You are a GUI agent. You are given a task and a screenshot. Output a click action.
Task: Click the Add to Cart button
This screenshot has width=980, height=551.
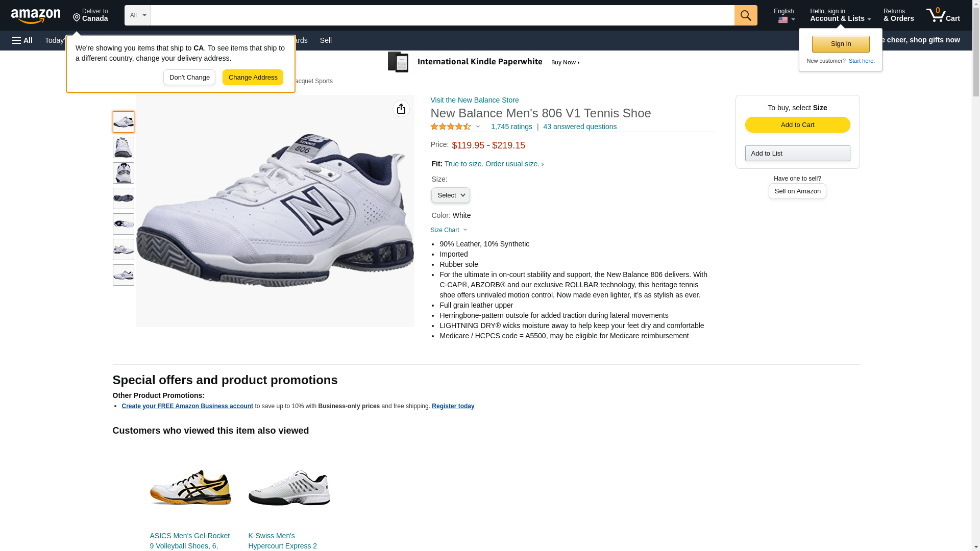[x=797, y=125]
